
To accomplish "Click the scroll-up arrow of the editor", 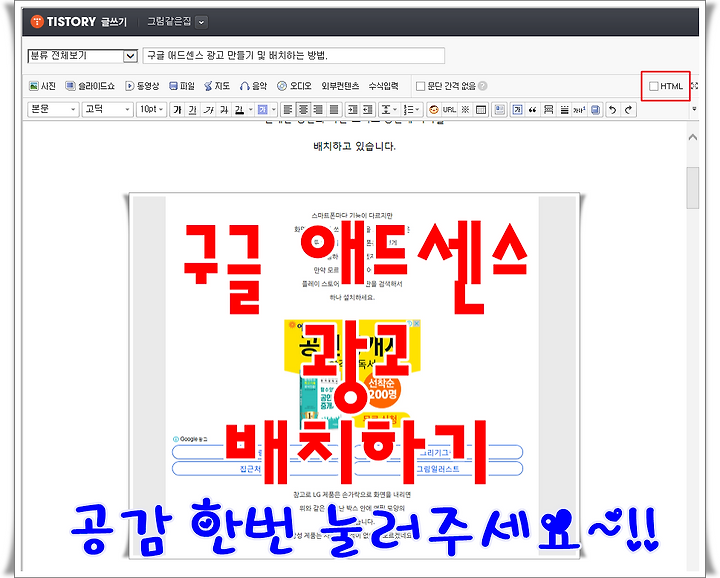I will coord(693,137).
